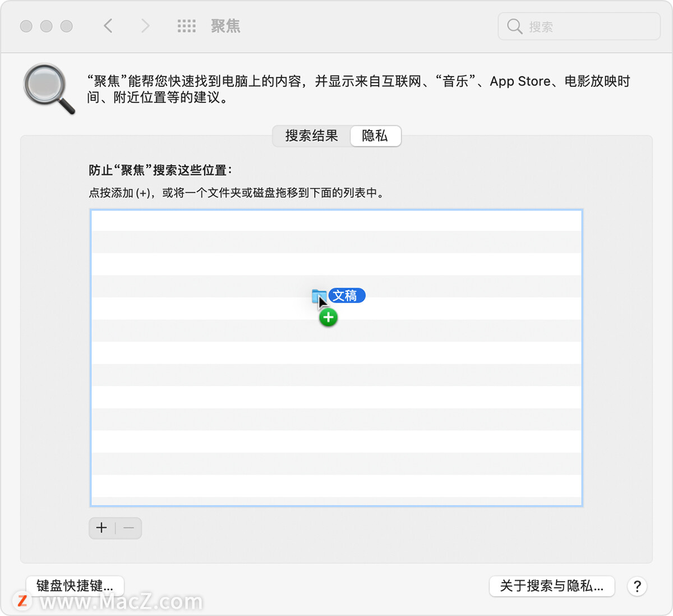This screenshot has height=616, width=673.
Task: Click the red close window button
Action: (x=26, y=26)
